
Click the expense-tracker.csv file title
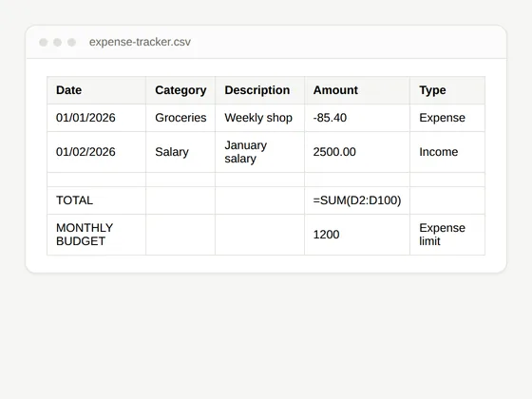click(140, 42)
